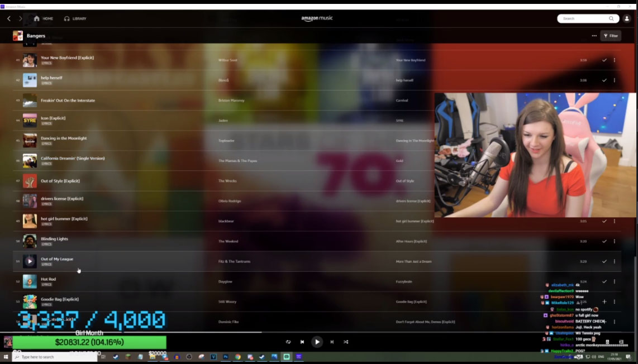Open the account profile icon
The height and width of the screenshot is (364, 638).
(627, 18)
